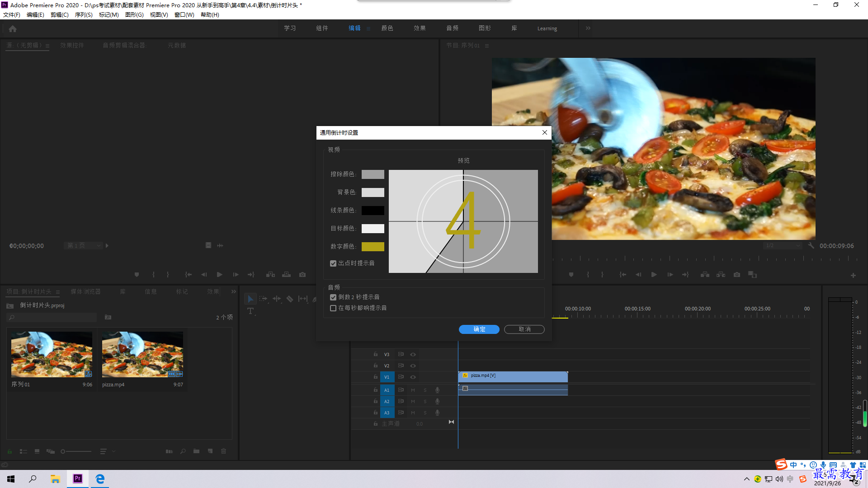
Task: Select the Razor tool
Action: (290, 299)
